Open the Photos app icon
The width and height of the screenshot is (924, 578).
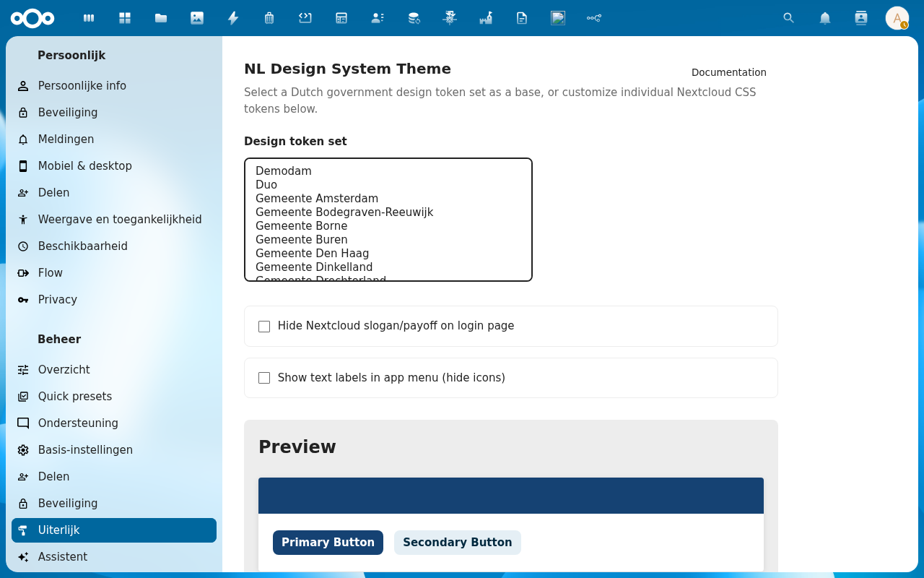point(197,18)
